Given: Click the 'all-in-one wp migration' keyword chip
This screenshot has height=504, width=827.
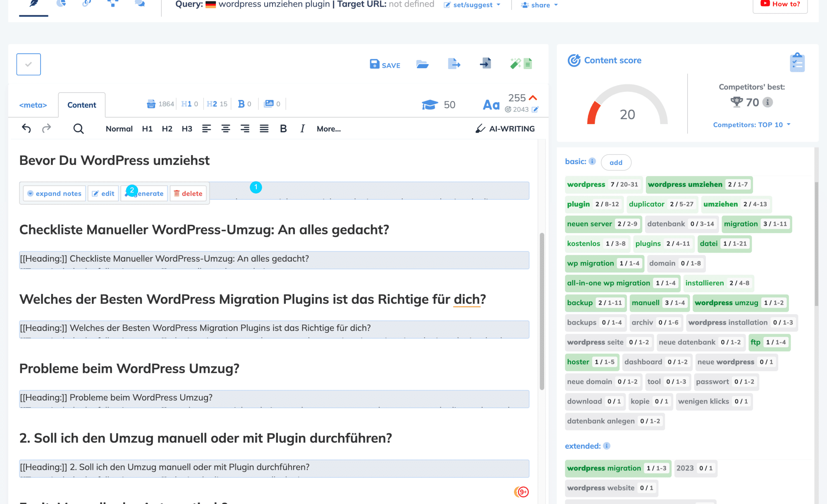Looking at the screenshot, I should (622, 283).
